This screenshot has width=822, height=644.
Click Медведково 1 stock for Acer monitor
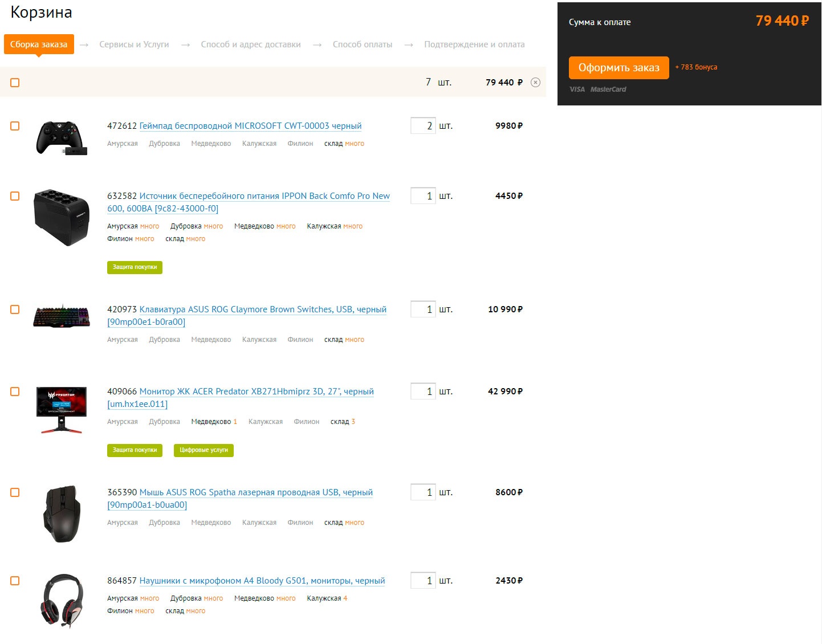point(214,422)
